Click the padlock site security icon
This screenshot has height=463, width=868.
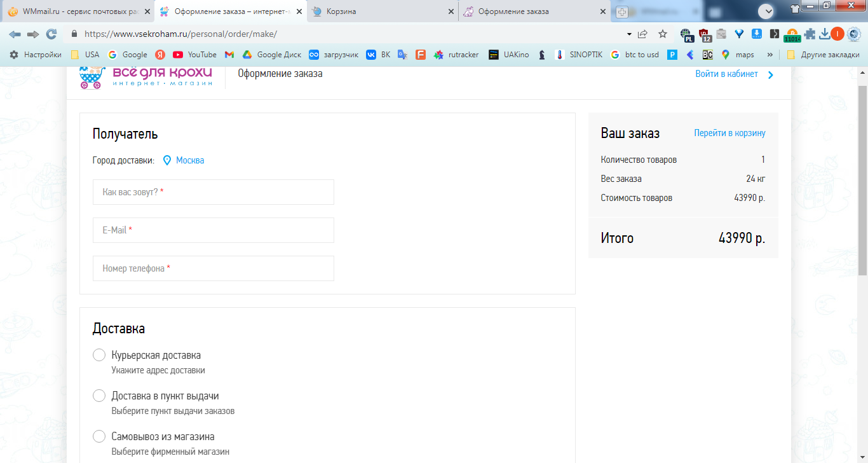point(74,34)
